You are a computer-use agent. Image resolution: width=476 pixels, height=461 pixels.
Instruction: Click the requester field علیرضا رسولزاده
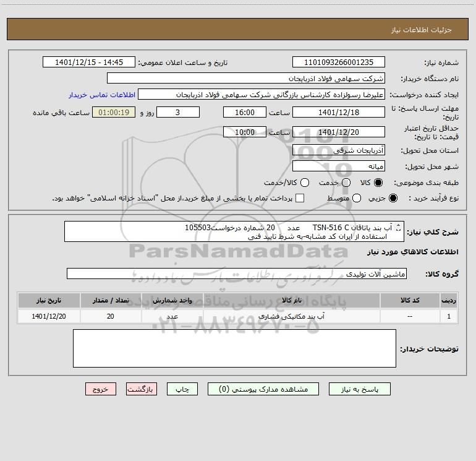point(261,95)
